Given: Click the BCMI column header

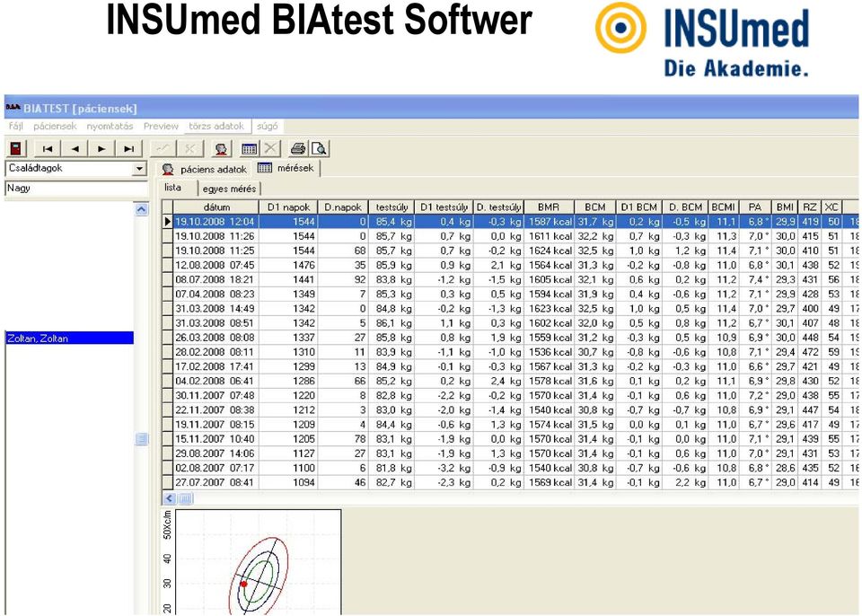Looking at the screenshot, I should (723, 207).
